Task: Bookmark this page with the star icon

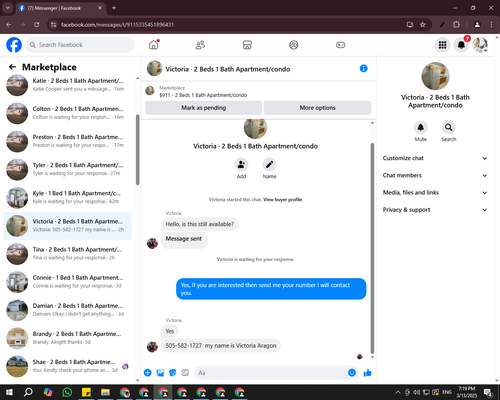Action: pyautogui.click(x=423, y=25)
